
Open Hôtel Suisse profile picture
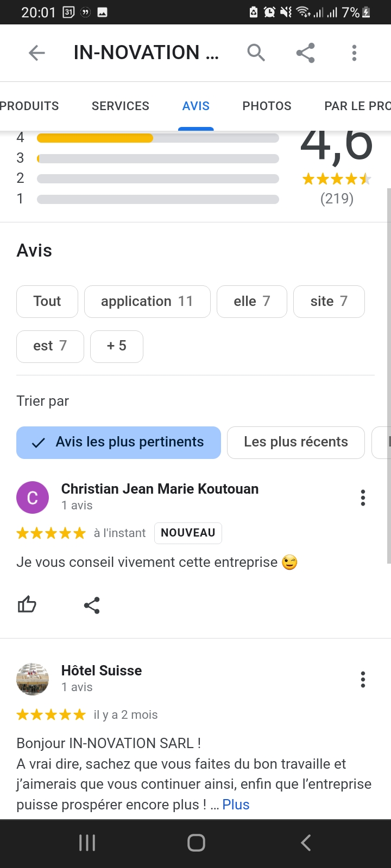pyautogui.click(x=33, y=679)
